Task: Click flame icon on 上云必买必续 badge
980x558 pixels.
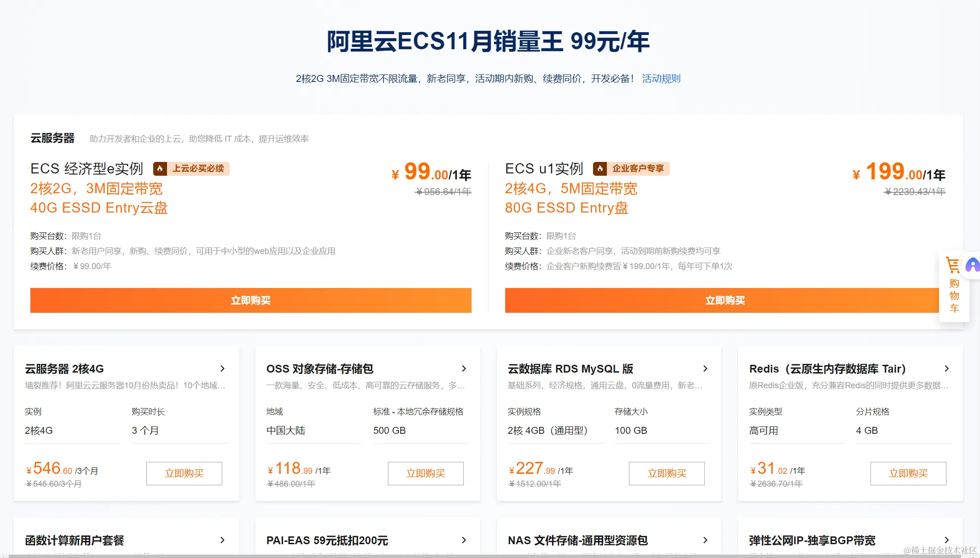Action: click(x=160, y=169)
